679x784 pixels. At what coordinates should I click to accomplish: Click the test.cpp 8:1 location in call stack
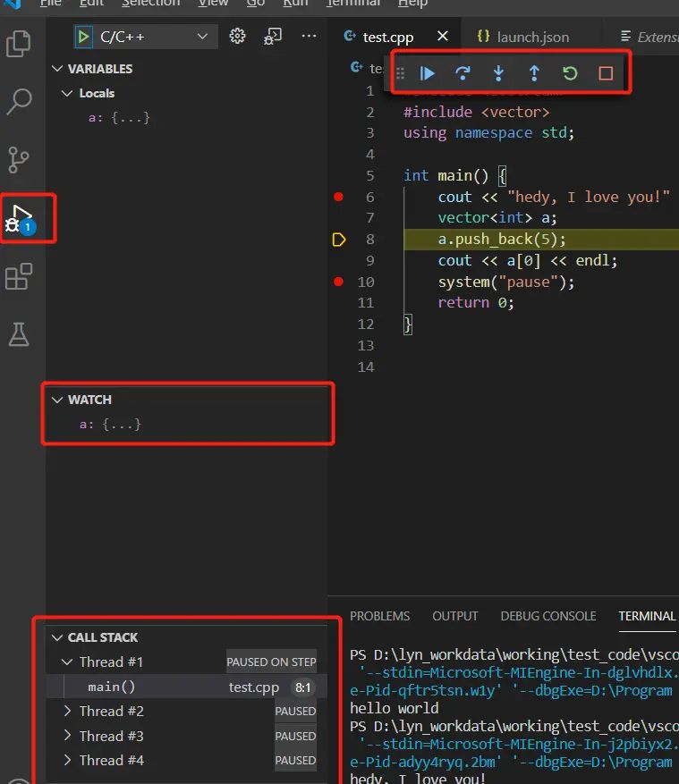(271, 687)
